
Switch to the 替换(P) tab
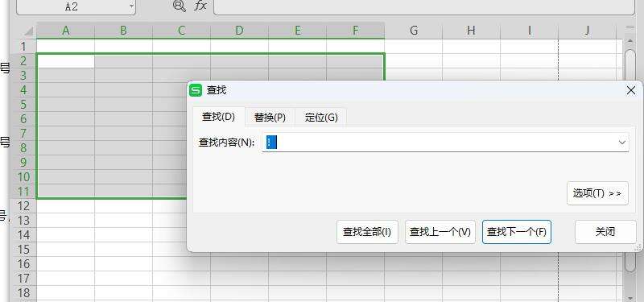coord(270,118)
